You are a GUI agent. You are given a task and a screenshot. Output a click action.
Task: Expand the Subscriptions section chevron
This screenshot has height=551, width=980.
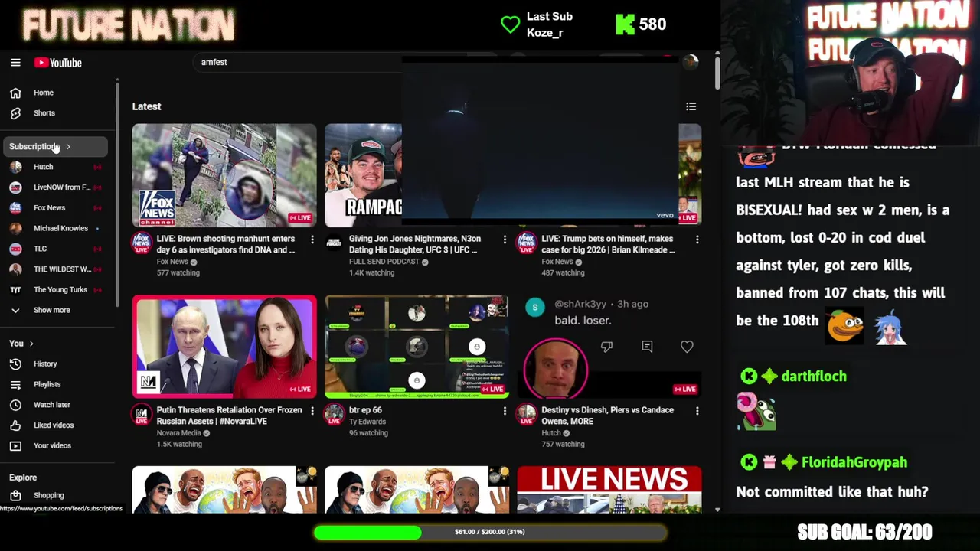click(x=68, y=147)
